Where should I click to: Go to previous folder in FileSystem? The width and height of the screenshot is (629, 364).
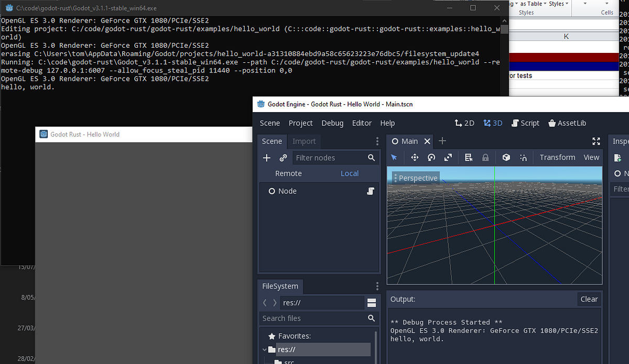coord(265,303)
